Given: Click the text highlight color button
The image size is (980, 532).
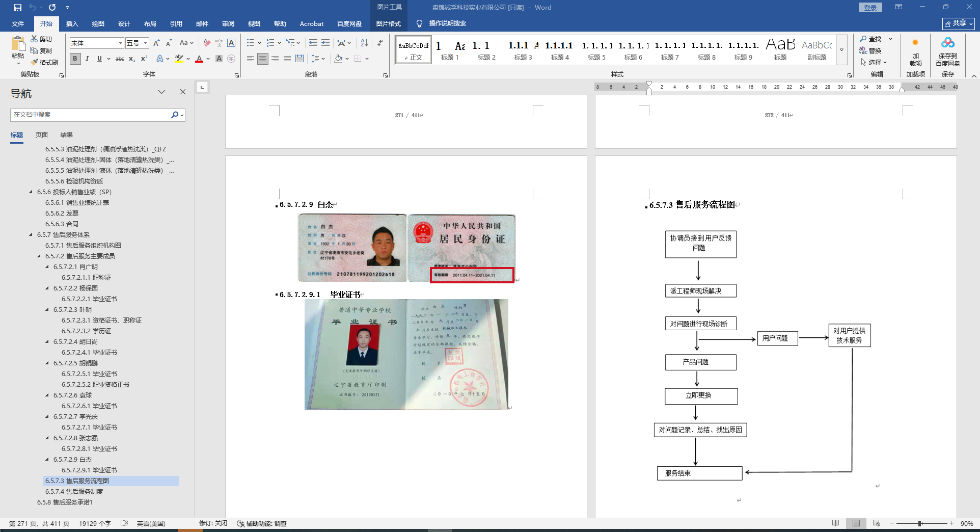Looking at the screenshot, I should pyautogui.click(x=179, y=59).
